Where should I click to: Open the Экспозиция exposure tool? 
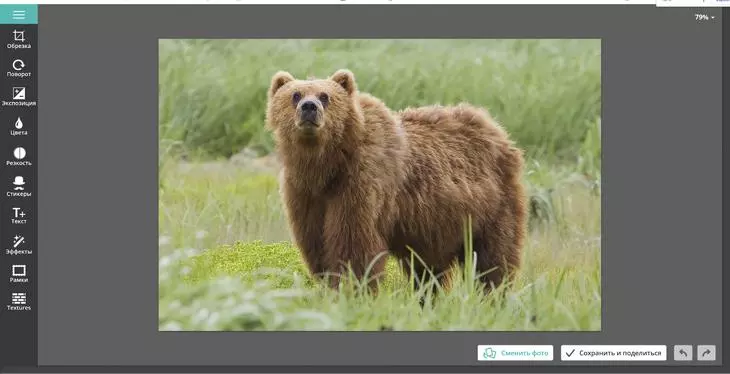(19, 97)
